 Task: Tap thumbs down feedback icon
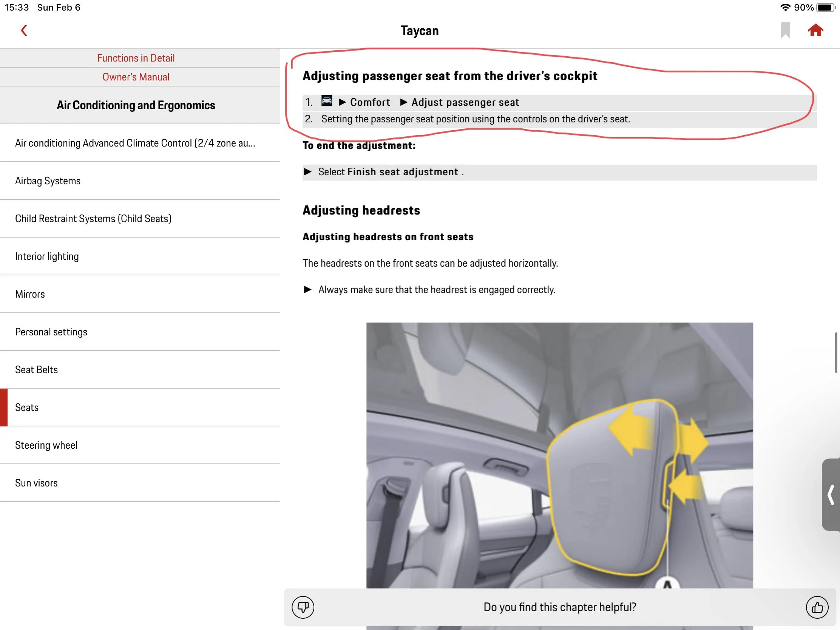[x=303, y=607]
